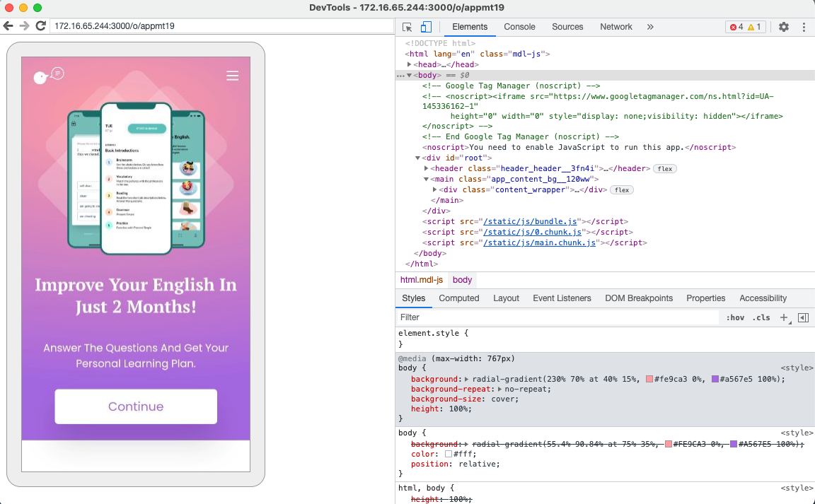
Task: Open the #fff color swatch
Action: click(x=448, y=454)
